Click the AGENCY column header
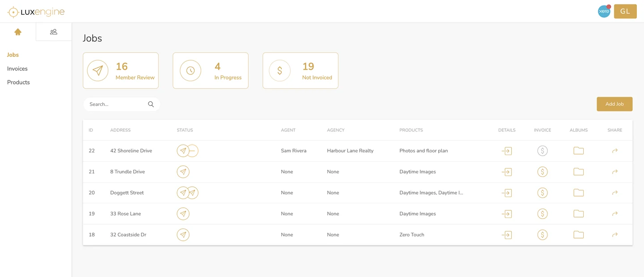This screenshot has height=277, width=644. (x=336, y=130)
